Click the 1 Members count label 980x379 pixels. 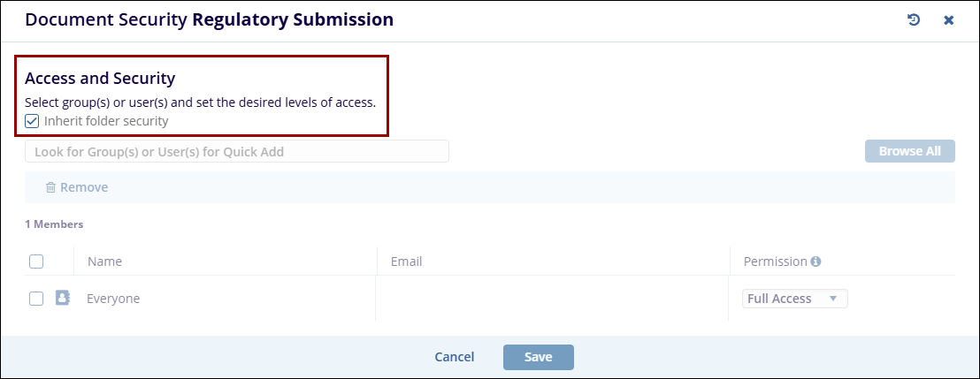(x=54, y=224)
